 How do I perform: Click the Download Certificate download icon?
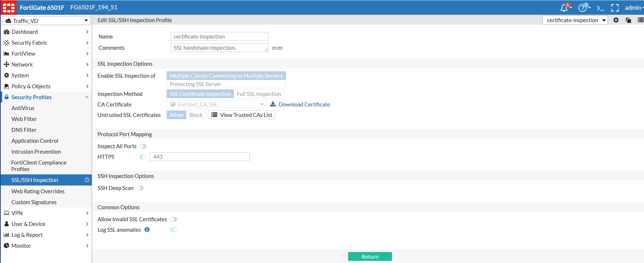[x=273, y=104]
